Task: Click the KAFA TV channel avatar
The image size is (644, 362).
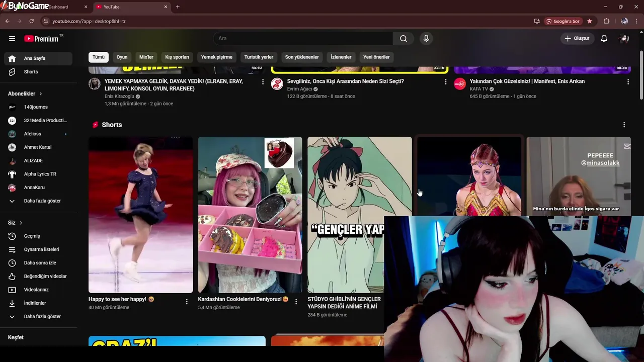Action: click(460, 83)
